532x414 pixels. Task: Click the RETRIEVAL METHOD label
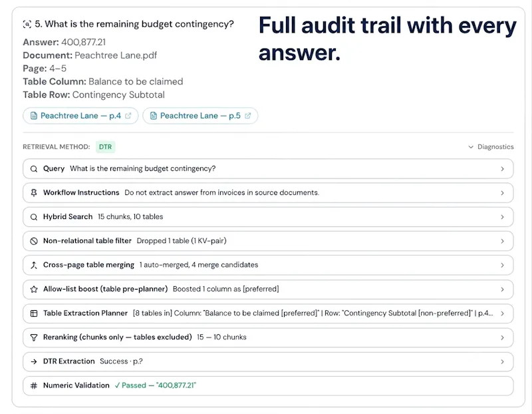[57, 146]
